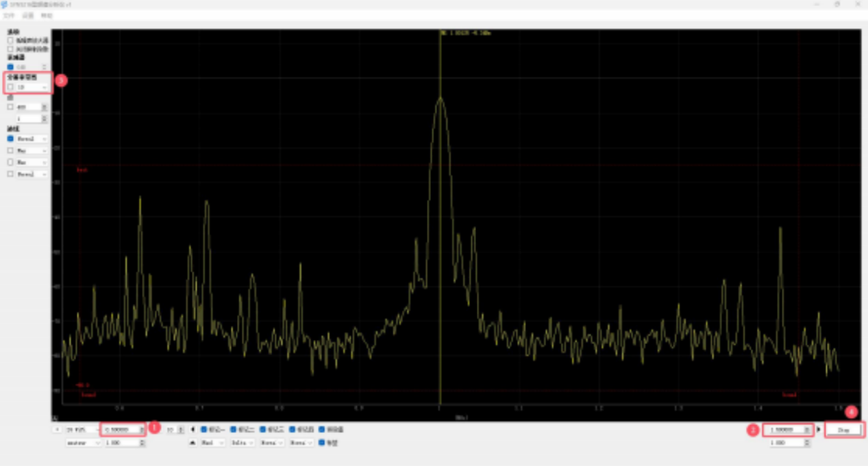Click the attenuator value stepper arrows
The width and height of the screenshot is (868, 466).
coord(45,67)
